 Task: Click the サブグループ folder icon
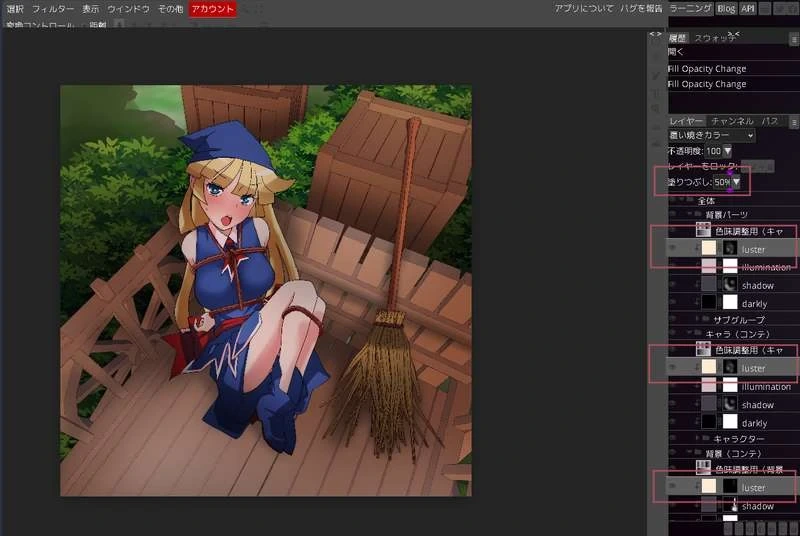pyautogui.click(x=706, y=319)
